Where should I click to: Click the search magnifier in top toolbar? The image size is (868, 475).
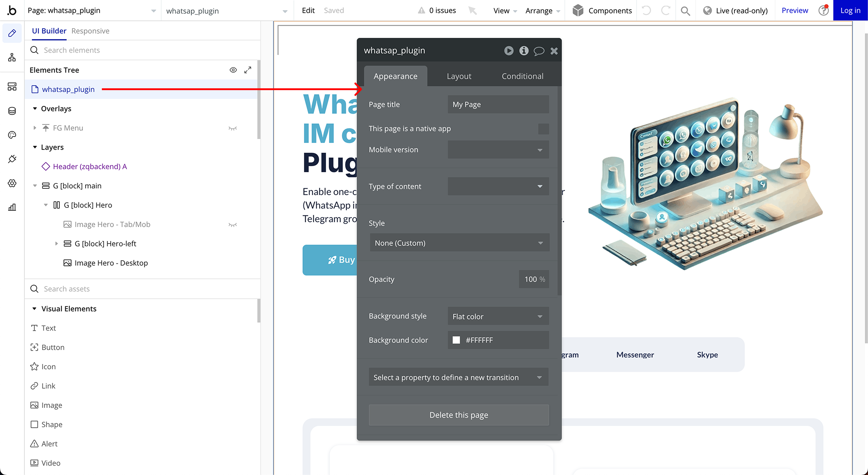tap(685, 11)
